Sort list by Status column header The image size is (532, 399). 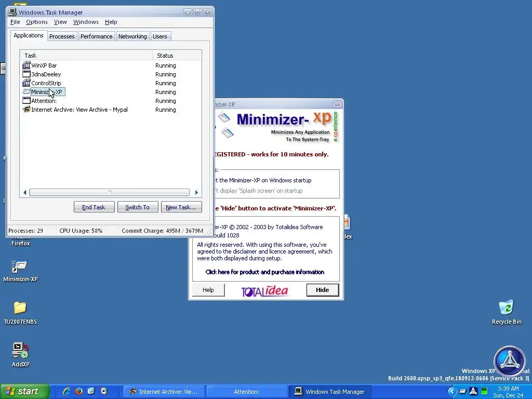click(x=177, y=56)
